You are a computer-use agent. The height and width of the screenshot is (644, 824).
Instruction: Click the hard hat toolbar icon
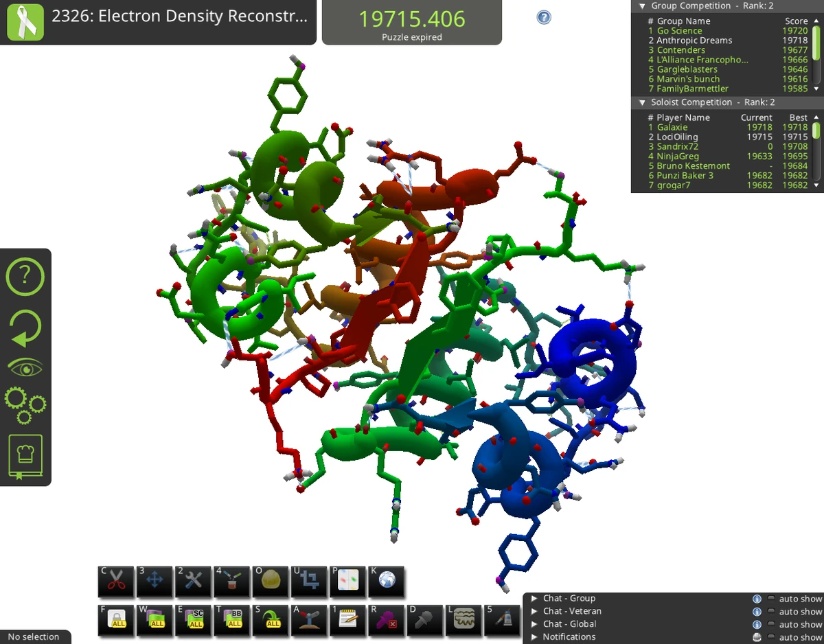[x=270, y=582]
